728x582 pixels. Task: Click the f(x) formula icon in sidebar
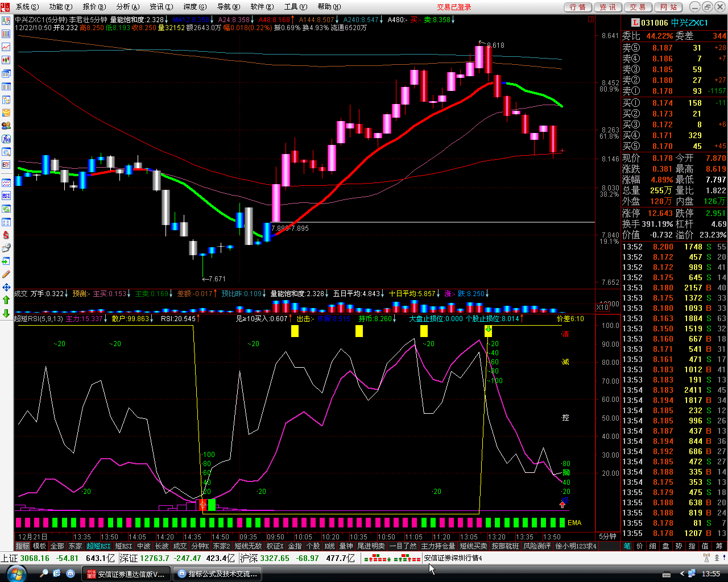(x=6, y=139)
